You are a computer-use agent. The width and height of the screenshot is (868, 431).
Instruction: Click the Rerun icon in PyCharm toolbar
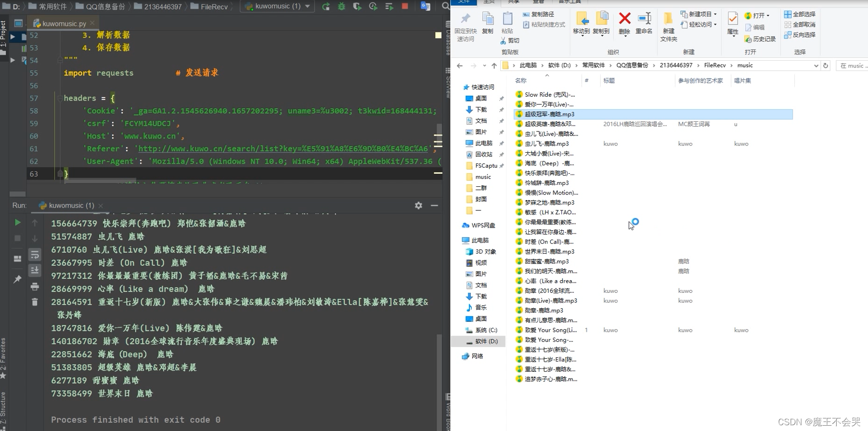coord(326,6)
